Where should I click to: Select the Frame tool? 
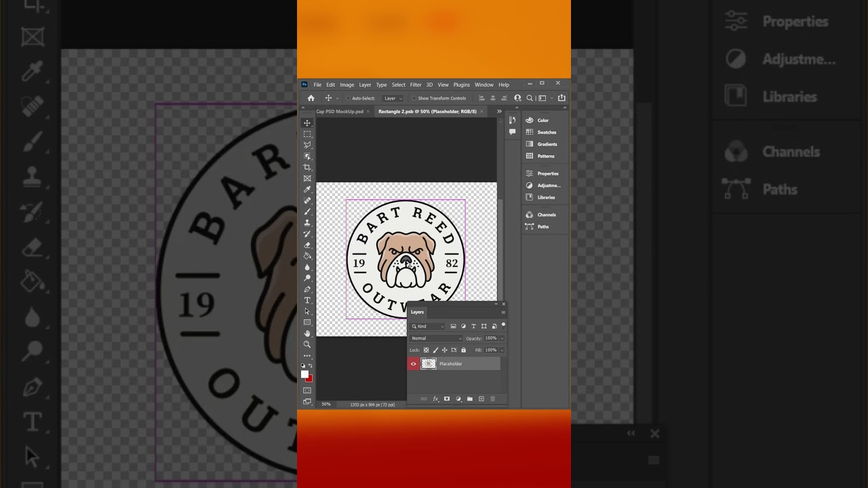307,178
